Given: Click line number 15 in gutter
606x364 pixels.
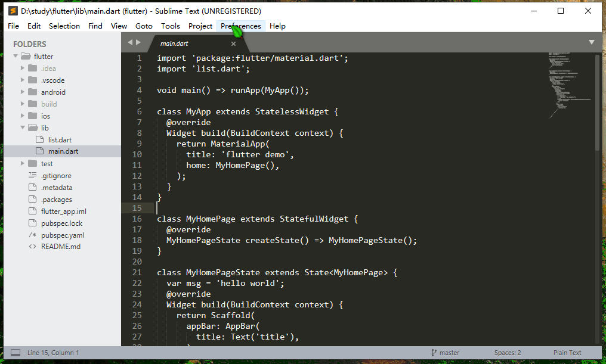Looking at the screenshot, I should (137, 208).
